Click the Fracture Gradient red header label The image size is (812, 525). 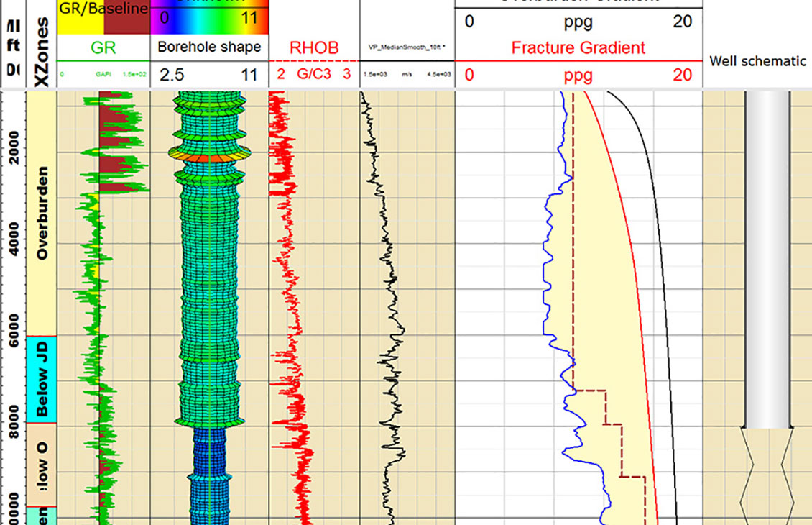tap(579, 48)
